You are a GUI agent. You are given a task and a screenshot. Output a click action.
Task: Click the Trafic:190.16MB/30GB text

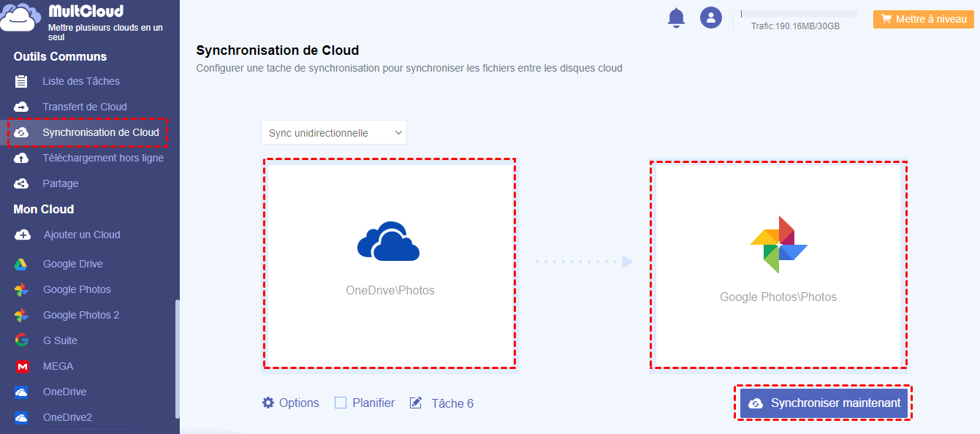(795, 26)
